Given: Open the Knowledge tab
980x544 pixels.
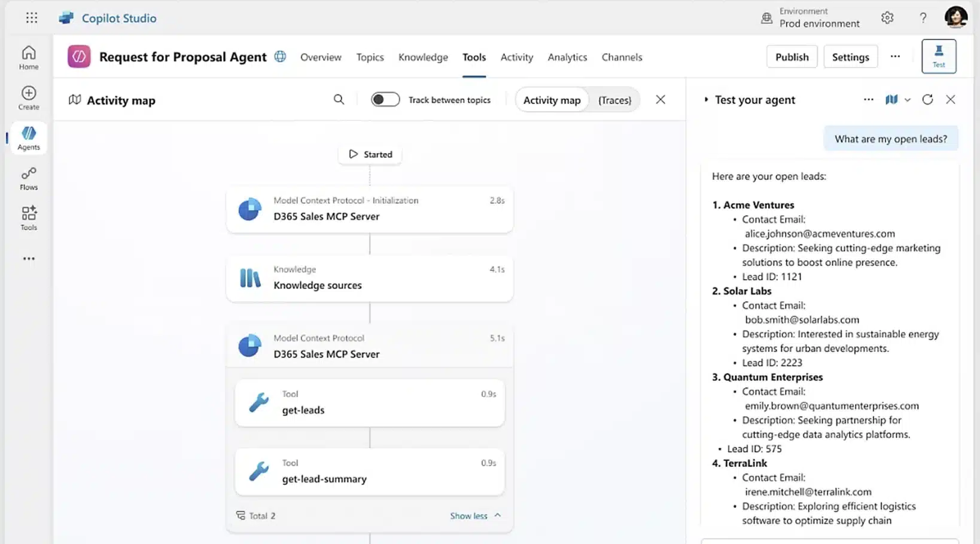Looking at the screenshot, I should 423,57.
